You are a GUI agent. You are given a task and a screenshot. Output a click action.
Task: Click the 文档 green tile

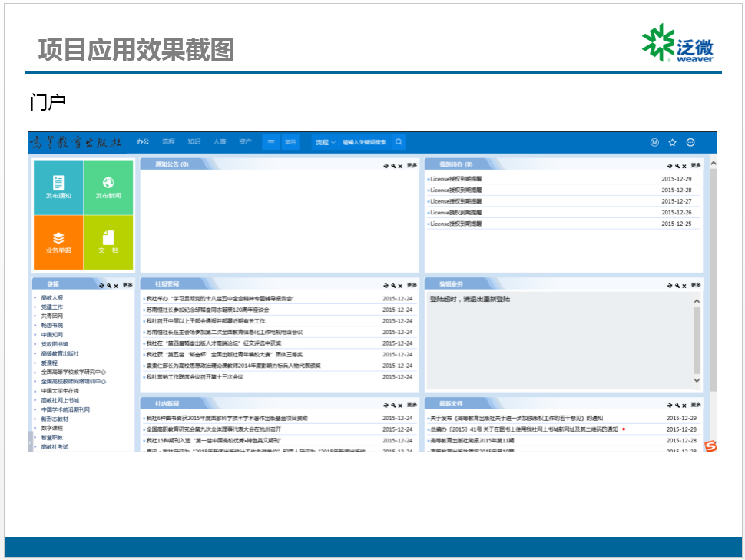(x=108, y=242)
